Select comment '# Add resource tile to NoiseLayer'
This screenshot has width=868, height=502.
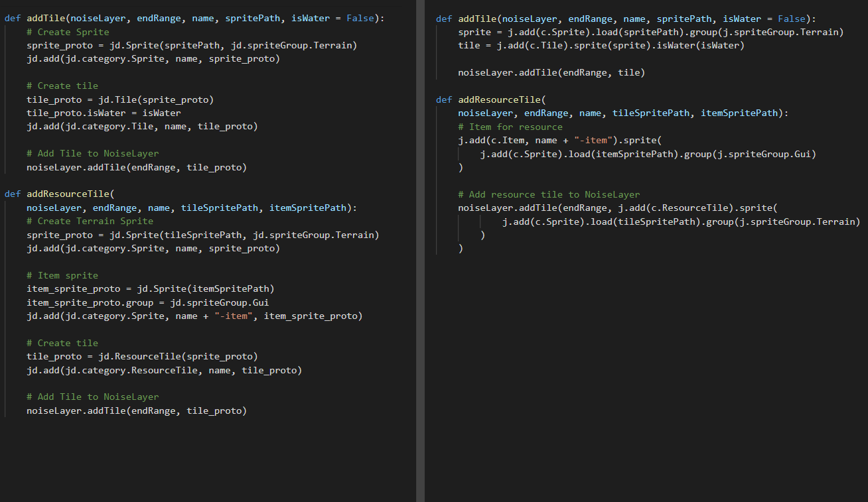pyautogui.click(x=549, y=194)
